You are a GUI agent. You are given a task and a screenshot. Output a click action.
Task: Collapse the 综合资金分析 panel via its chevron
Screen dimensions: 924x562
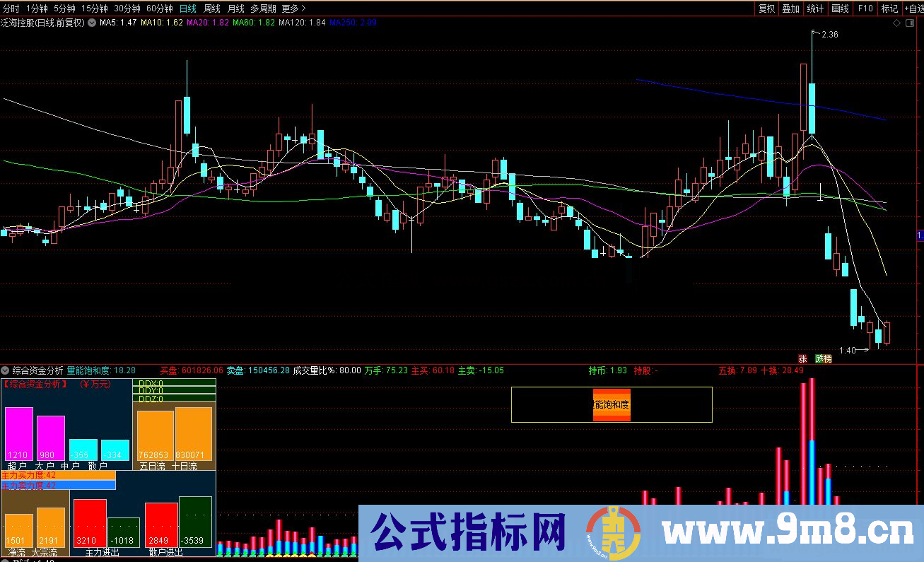[x=4, y=370]
